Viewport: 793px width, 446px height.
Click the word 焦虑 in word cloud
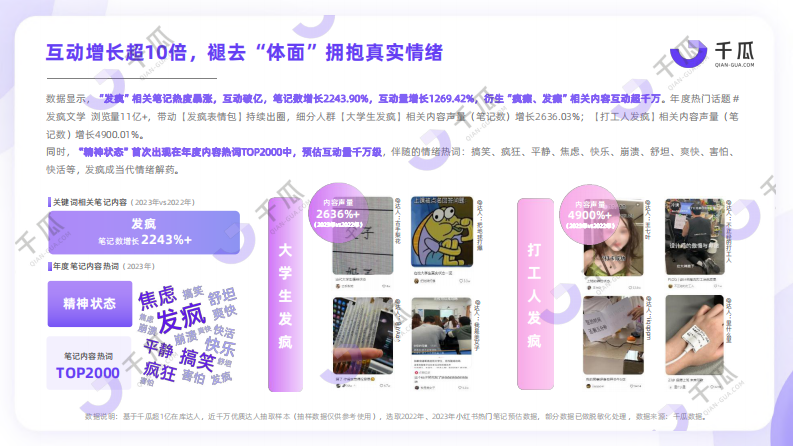(x=157, y=297)
